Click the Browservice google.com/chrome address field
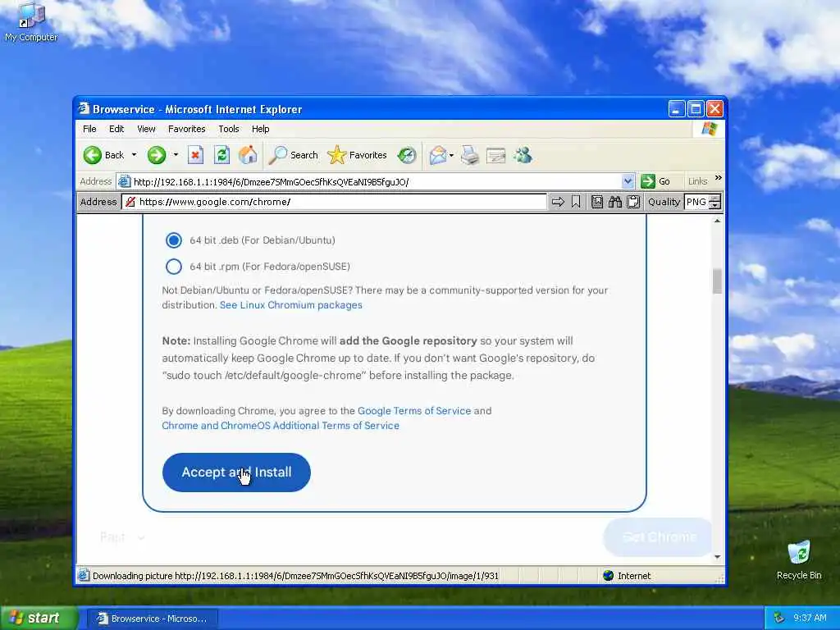The width and height of the screenshot is (840, 630). click(335, 202)
